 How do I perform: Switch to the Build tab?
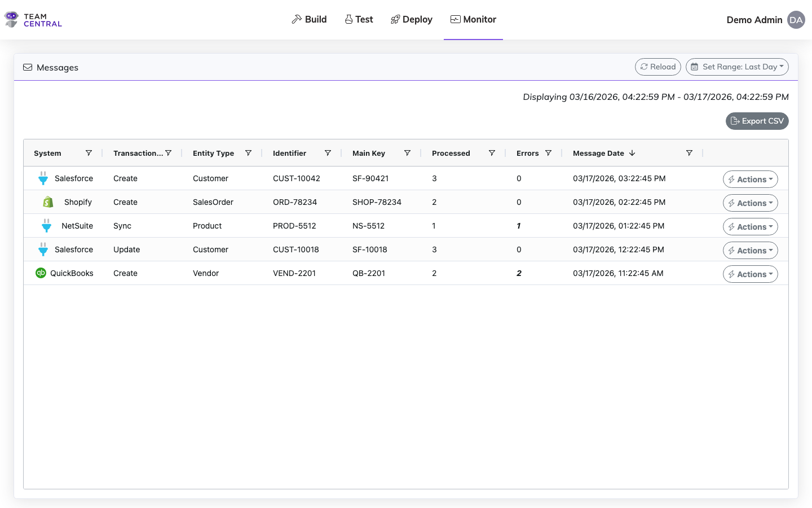coord(309,20)
